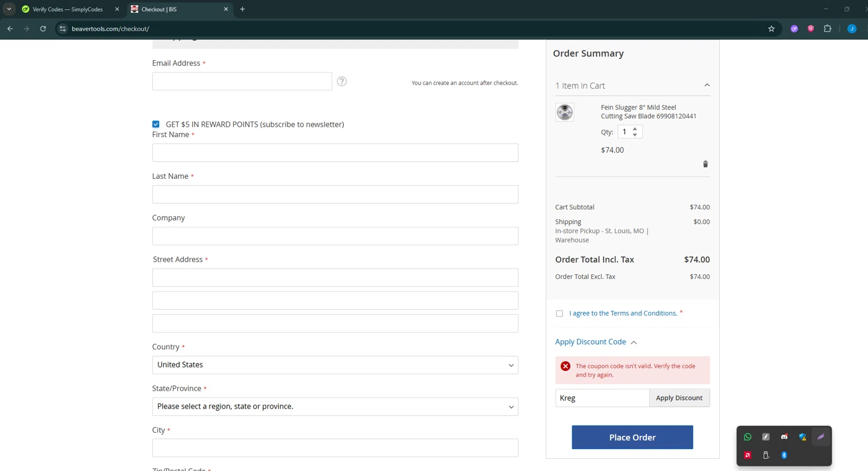Open Discord from the tray overflow
Image resolution: width=868 pixels, height=471 pixels.
pos(784,437)
